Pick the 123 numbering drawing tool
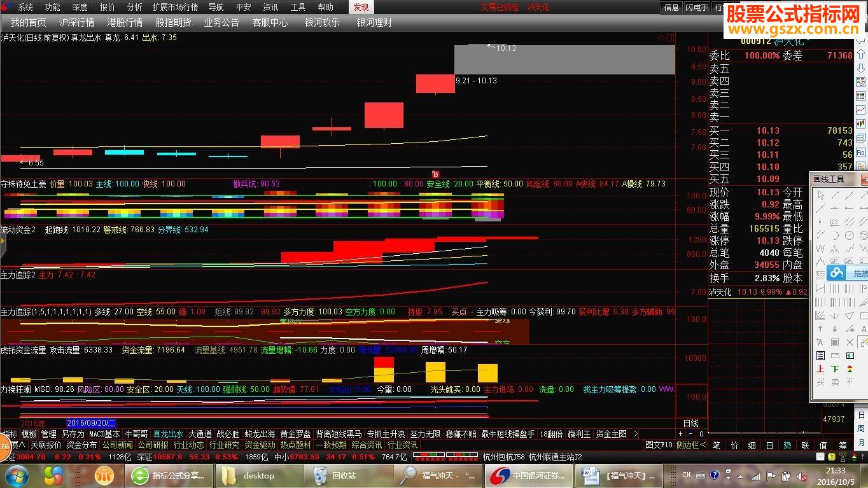This screenshot has height=488, width=868. click(x=834, y=222)
